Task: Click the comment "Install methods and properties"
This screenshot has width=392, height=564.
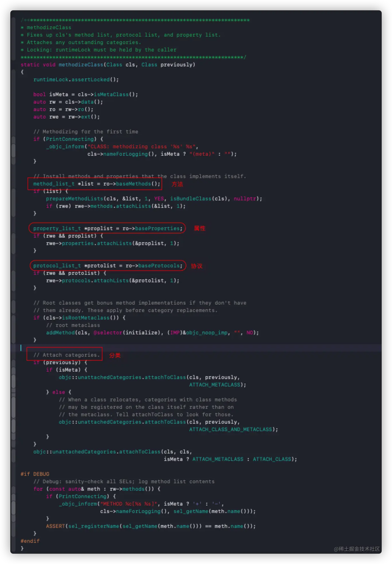Action: coord(140,176)
